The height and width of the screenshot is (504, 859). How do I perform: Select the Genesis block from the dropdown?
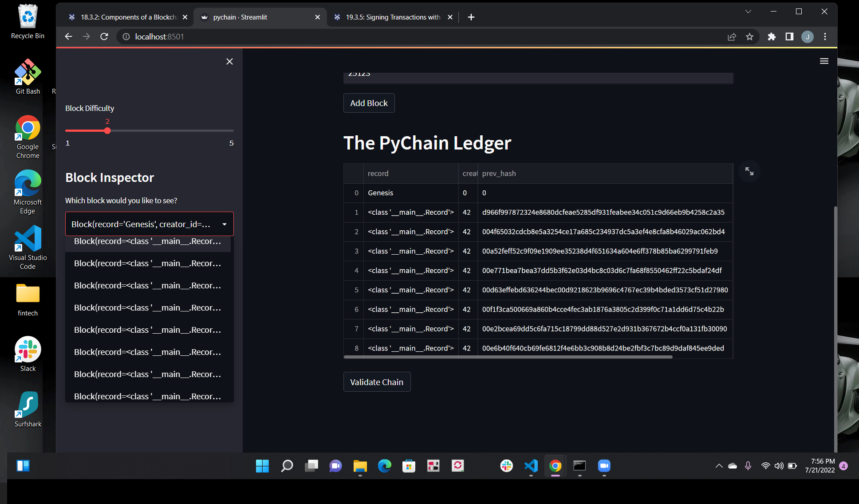point(149,224)
